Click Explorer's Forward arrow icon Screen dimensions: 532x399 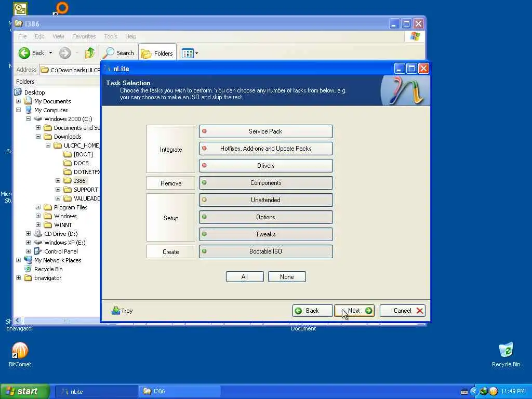pyautogui.click(x=65, y=53)
